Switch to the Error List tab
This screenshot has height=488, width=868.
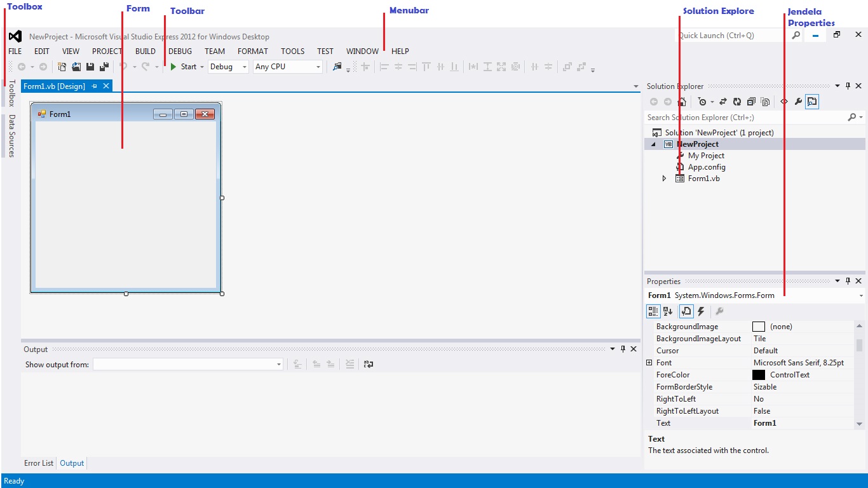point(39,463)
